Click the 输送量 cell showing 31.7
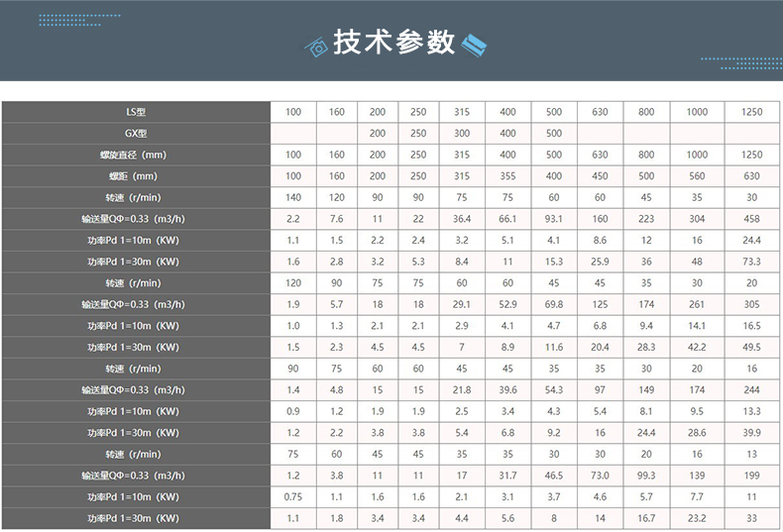This screenshot has width=783, height=532. [x=507, y=476]
